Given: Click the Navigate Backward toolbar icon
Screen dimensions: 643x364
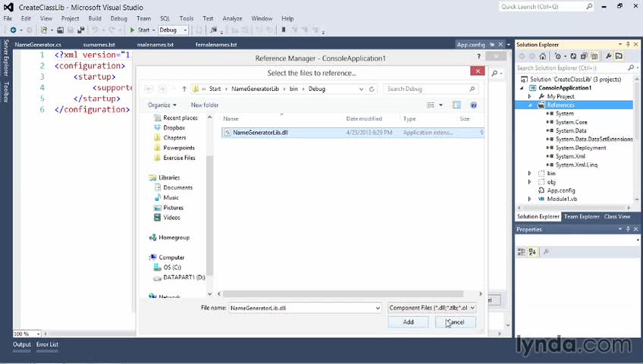Looking at the screenshot, I should coord(13,30).
